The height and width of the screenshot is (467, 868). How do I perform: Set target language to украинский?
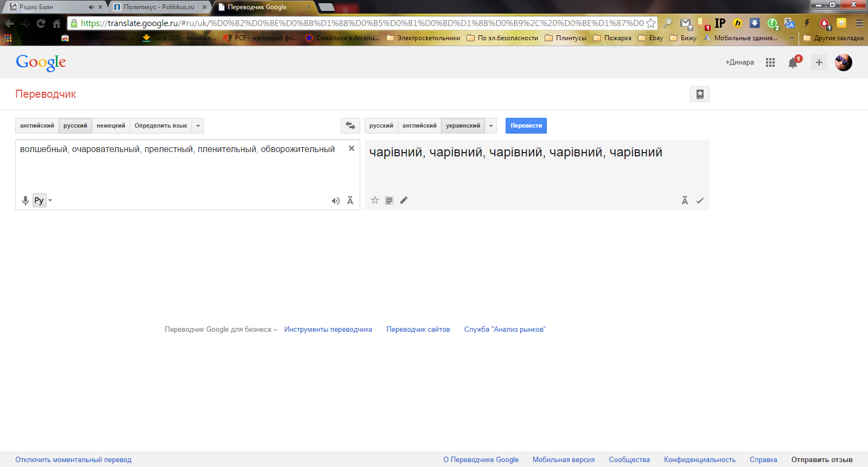pyautogui.click(x=463, y=125)
